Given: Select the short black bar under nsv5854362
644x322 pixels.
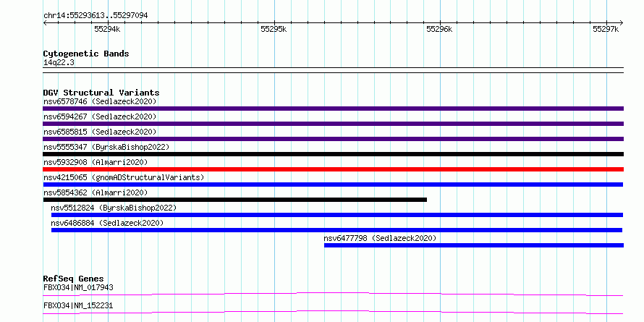Looking at the screenshot, I should [x=235, y=200].
